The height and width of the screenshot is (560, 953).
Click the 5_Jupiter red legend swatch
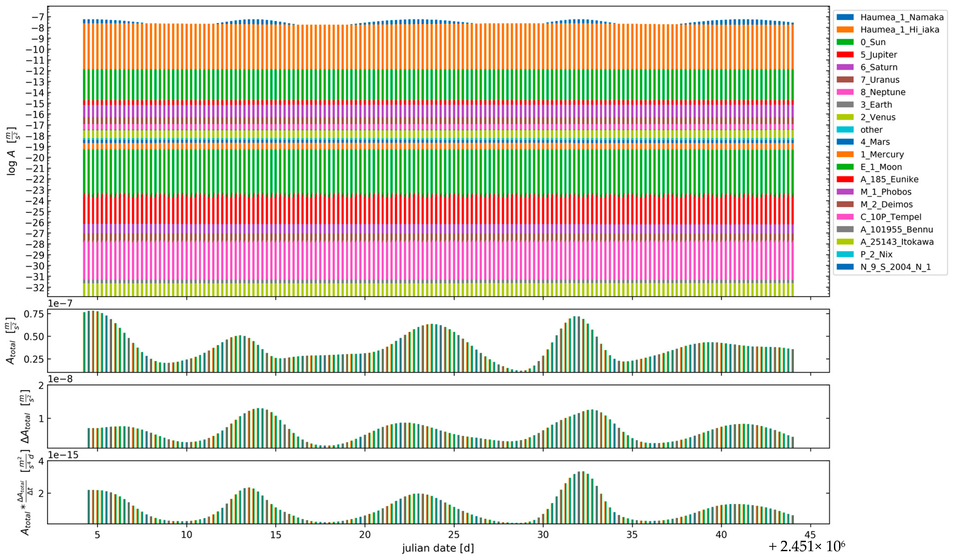pyautogui.click(x=845, y=55)
